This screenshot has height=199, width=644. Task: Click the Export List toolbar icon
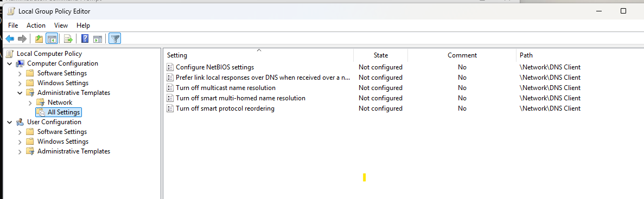click(68, 39)
